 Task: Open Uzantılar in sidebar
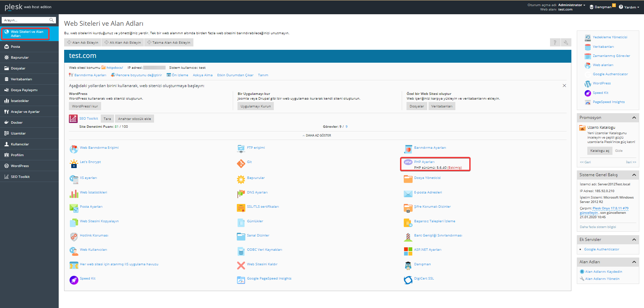pos(29,134)
